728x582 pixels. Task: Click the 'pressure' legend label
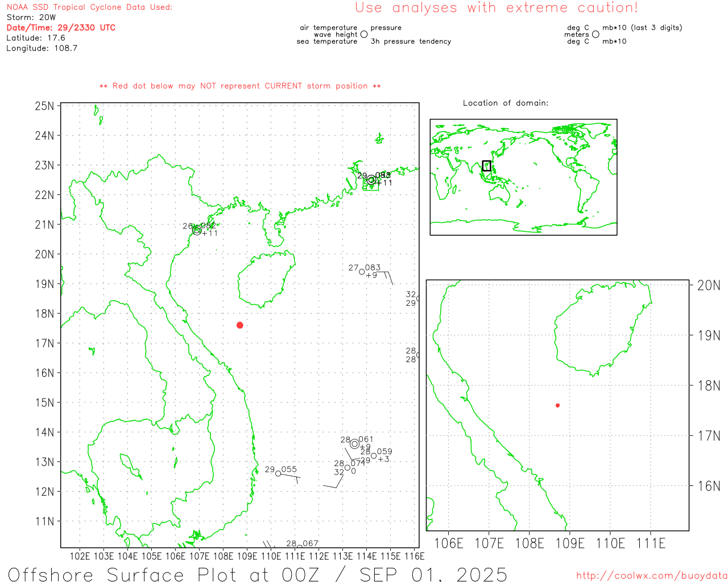click(386, 28)
